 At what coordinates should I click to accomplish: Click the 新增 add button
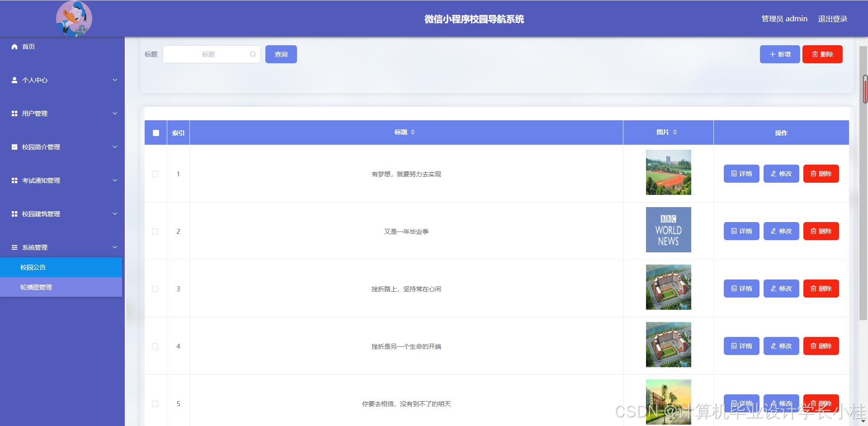[x=780, y=54]
